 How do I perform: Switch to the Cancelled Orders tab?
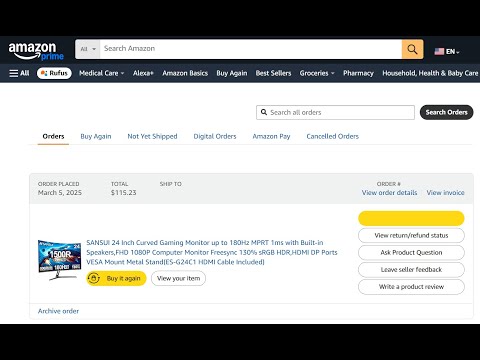[332, 136]
